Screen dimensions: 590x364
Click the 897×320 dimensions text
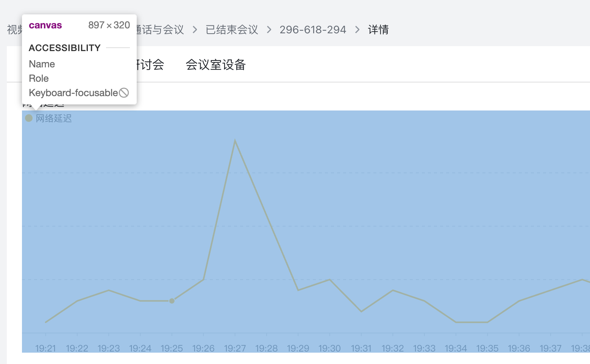109,25
